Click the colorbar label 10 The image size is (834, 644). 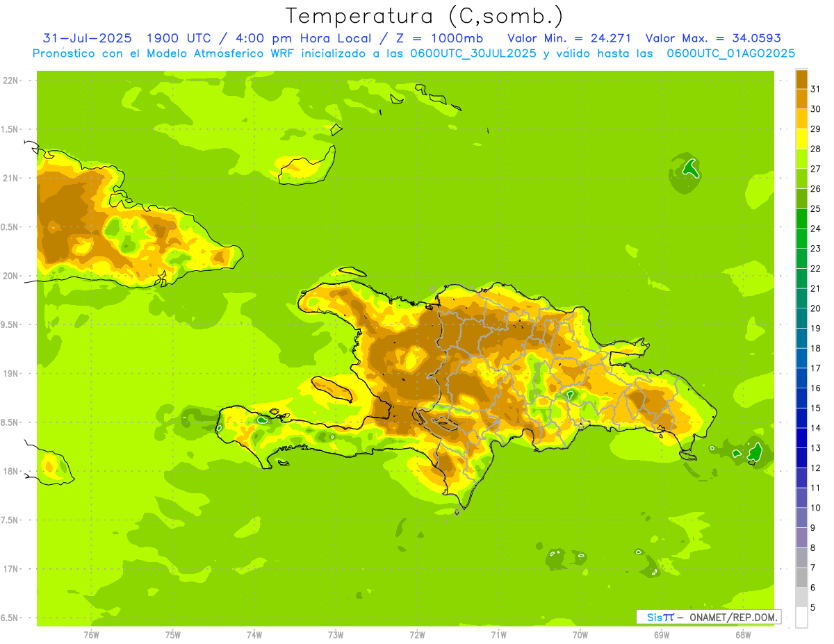[x=815, y=508]
